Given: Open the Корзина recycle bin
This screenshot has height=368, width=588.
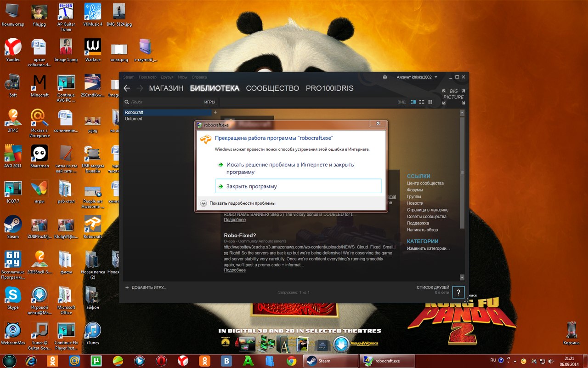Looking at the screenshot, I should pyautogui.click(x=571, y=333).
